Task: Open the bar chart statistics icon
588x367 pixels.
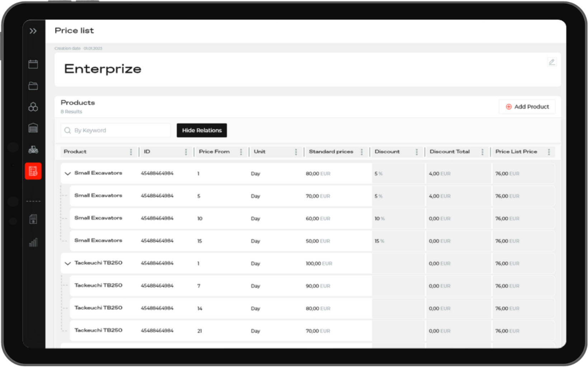Action: coord(33,243)
